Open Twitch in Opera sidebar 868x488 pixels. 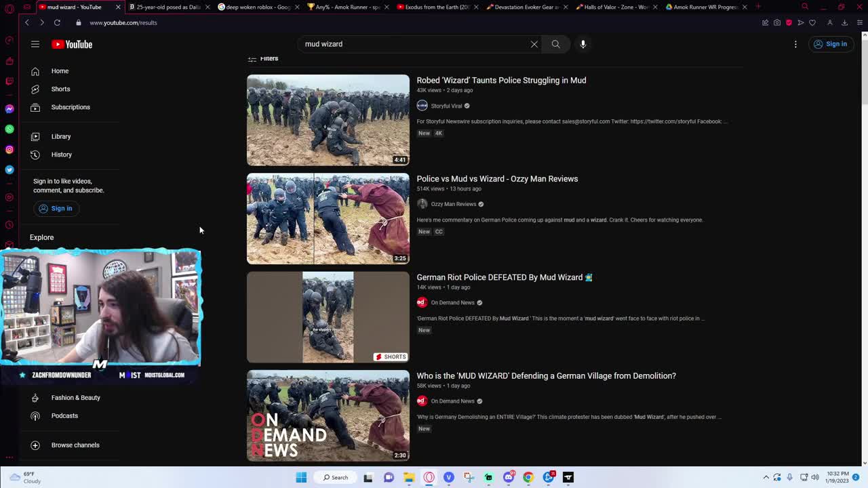(x=9, y=81)
